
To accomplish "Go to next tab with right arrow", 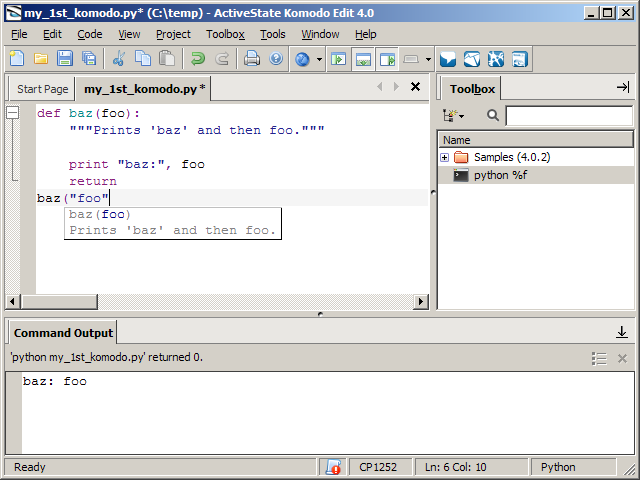I will pyautogui.click(x=396, y=87).
